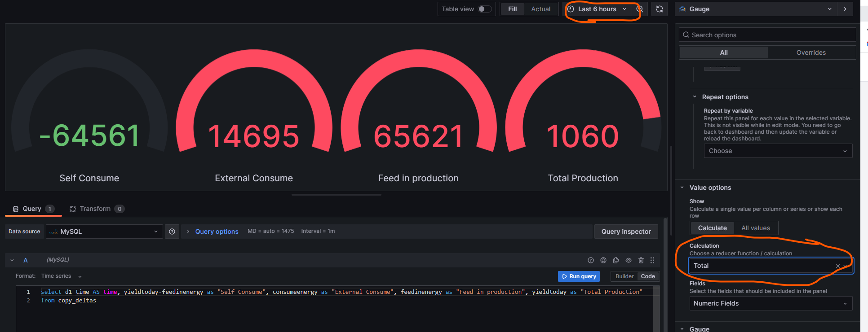Click the Total Production gauge value 1060
The image size is (868, 332).
click(583, 136)
